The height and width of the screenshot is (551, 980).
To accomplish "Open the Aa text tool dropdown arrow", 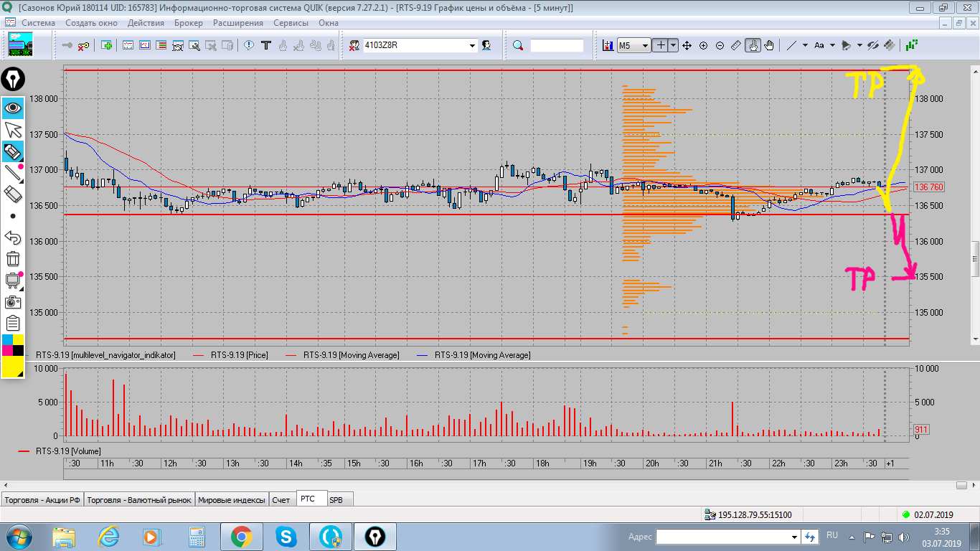I will point(832,45).
